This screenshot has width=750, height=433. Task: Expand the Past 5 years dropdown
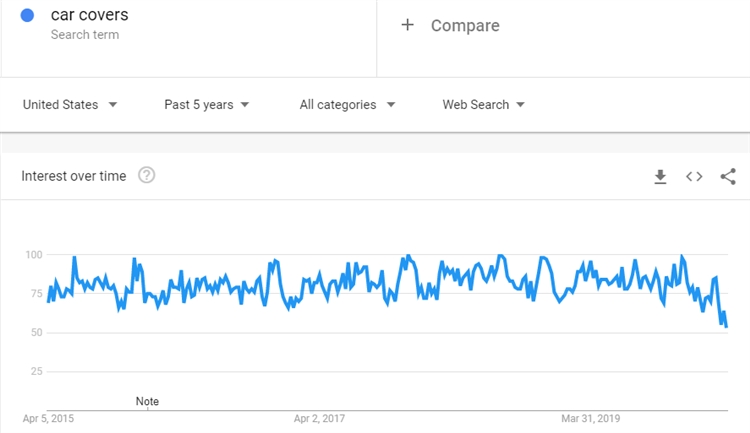pos(207,104)
